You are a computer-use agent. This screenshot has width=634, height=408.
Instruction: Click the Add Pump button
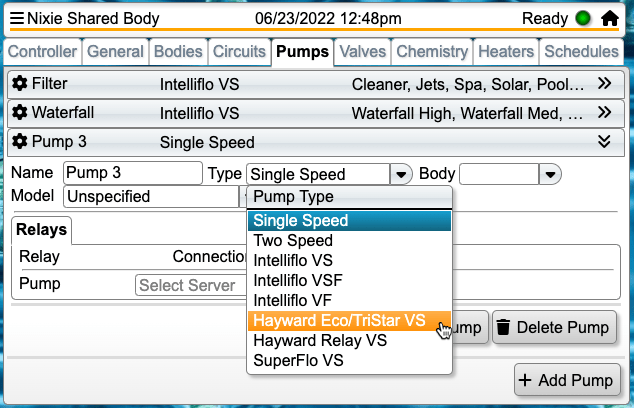pos(567,380)
